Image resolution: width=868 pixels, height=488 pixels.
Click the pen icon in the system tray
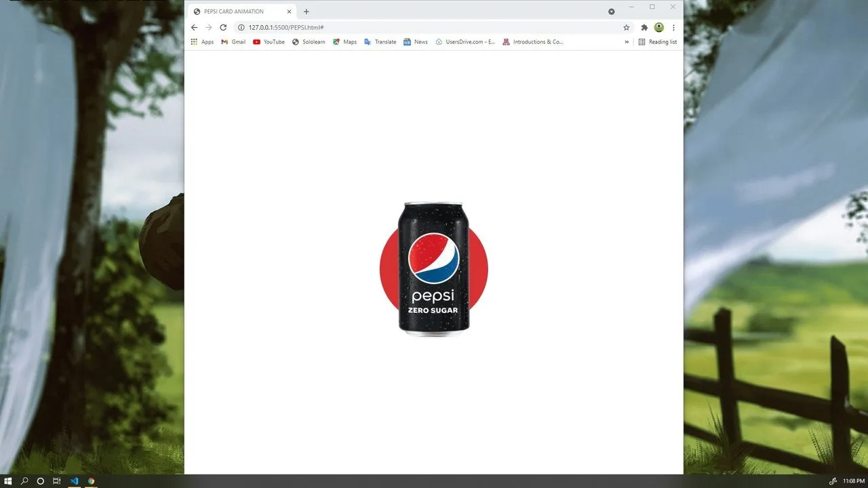(x=833, y=481)
